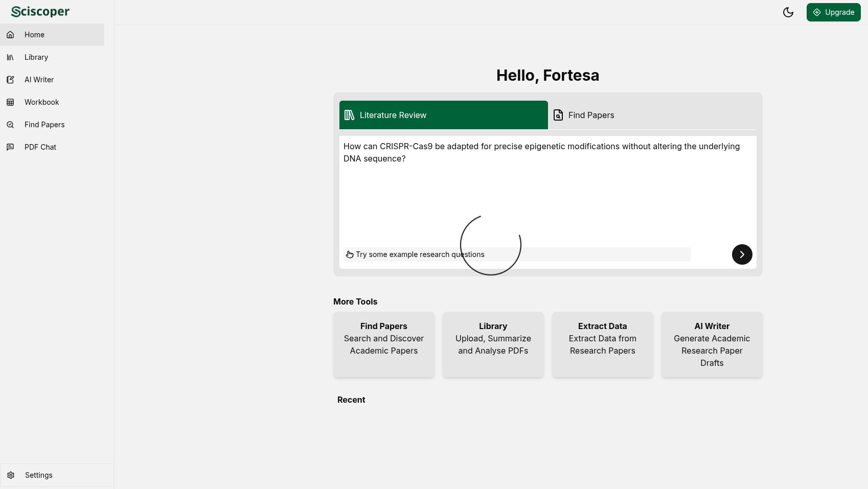The width and height of the screenshot is (868, 489).
Task: Click the Settings gear icon
Action: tap(11, 475)
